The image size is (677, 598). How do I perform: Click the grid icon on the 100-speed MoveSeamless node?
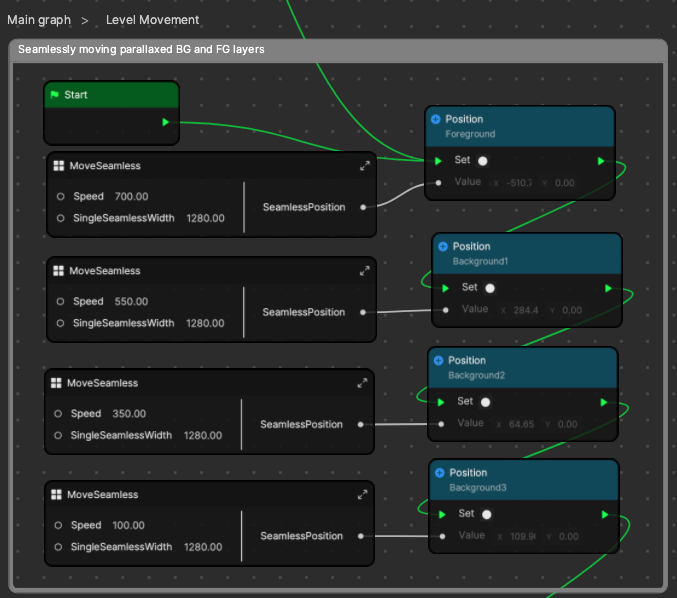pyautogui.click(x=56, y=495)
